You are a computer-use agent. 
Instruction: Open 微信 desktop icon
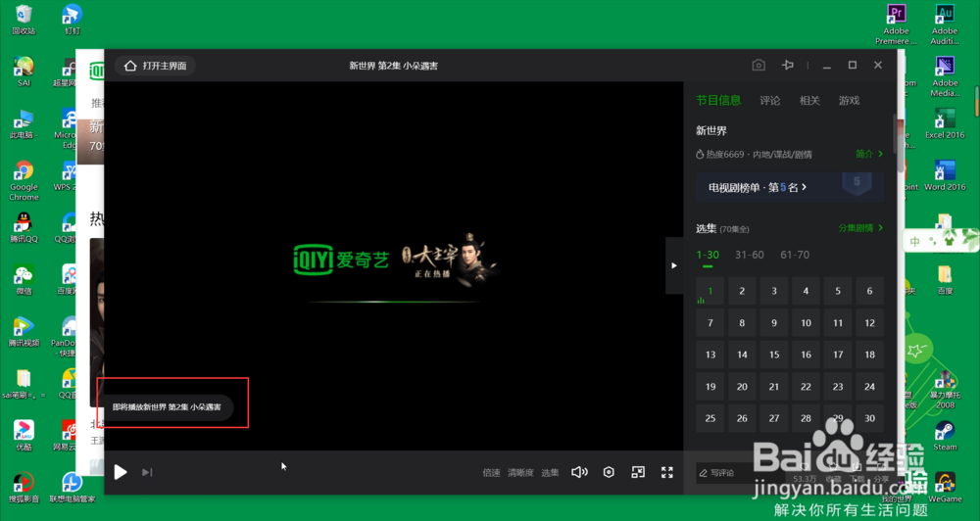[24, 280]
